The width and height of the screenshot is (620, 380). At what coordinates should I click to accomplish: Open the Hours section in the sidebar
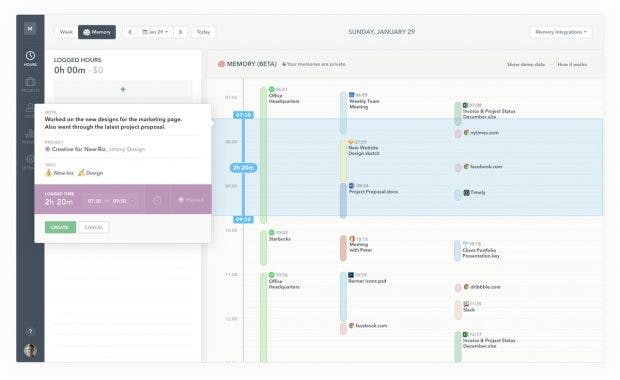click(30, 58)
